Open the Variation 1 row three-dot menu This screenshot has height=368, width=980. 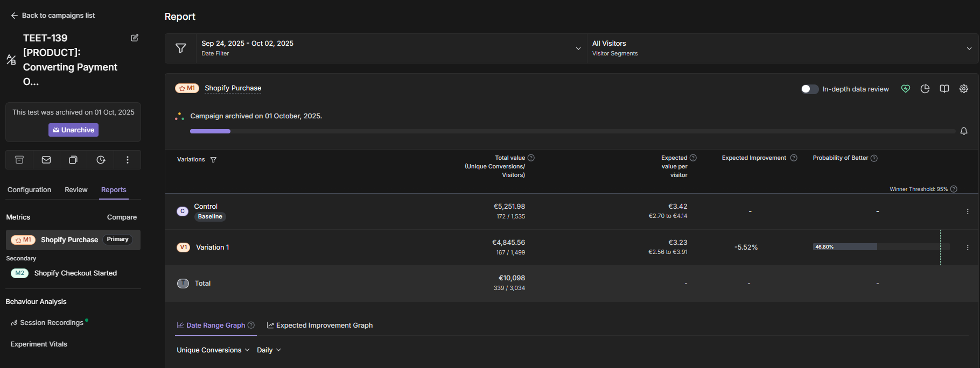coord(968,247)
